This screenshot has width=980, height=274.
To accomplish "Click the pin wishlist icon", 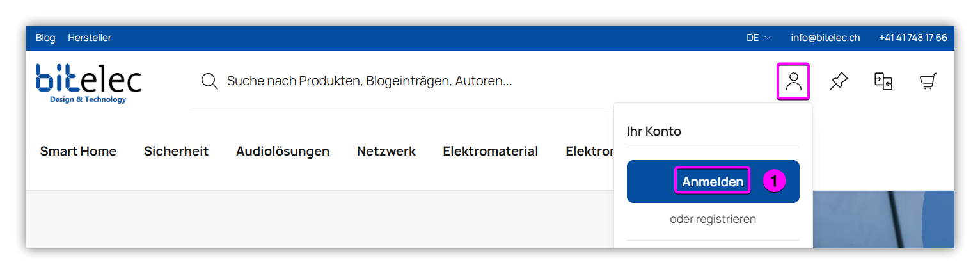I will 838,81.
